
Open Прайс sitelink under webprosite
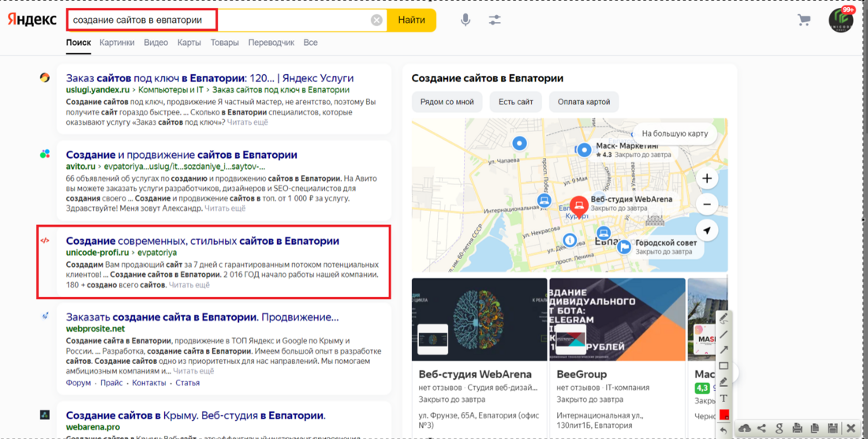111,382
